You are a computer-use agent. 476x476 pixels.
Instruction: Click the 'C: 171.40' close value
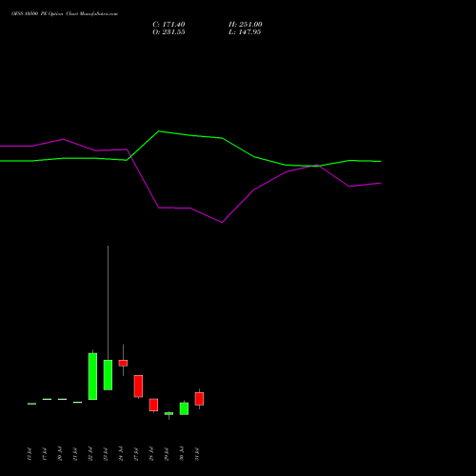pos(169,25)
